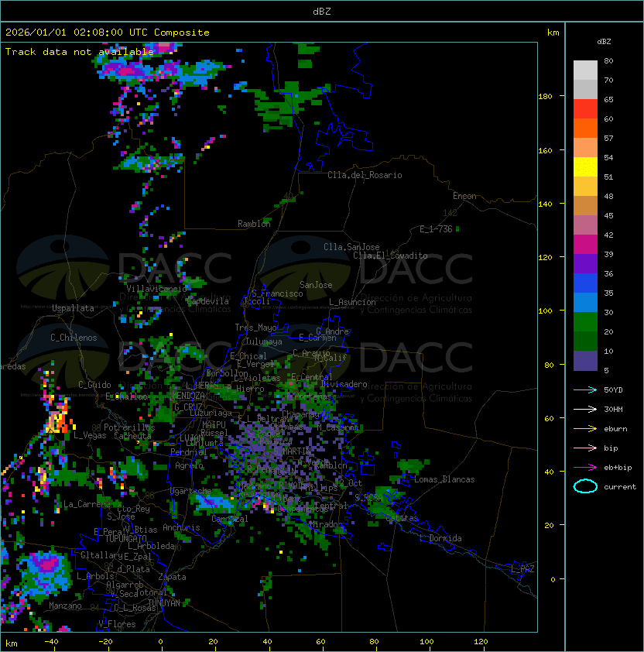
Task: Click the 'Potrerillos' place label
Action: pyautogui.click(x=129, y=427)
